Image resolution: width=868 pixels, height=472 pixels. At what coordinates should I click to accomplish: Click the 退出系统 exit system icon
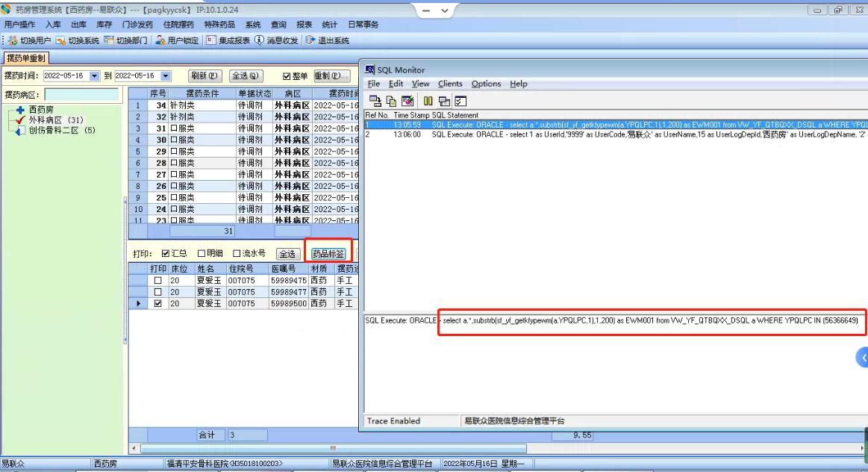pyautogui.click(x=310, y=40)
